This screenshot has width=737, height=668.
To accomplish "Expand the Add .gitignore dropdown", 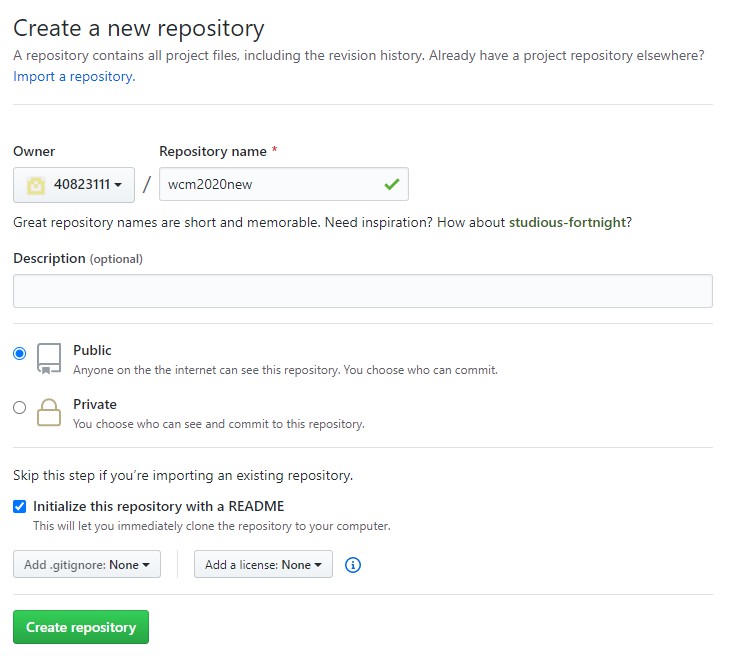I will click(87, 564).
